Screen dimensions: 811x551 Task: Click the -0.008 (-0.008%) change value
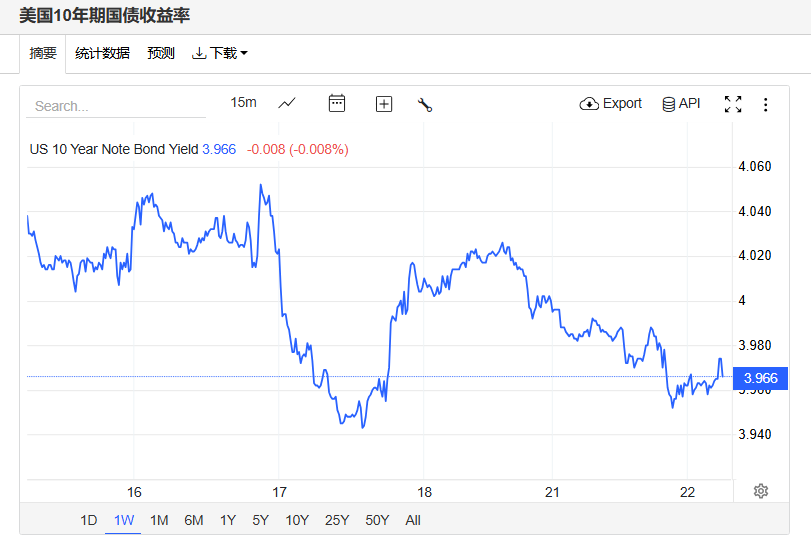click(x=298, y=149)
